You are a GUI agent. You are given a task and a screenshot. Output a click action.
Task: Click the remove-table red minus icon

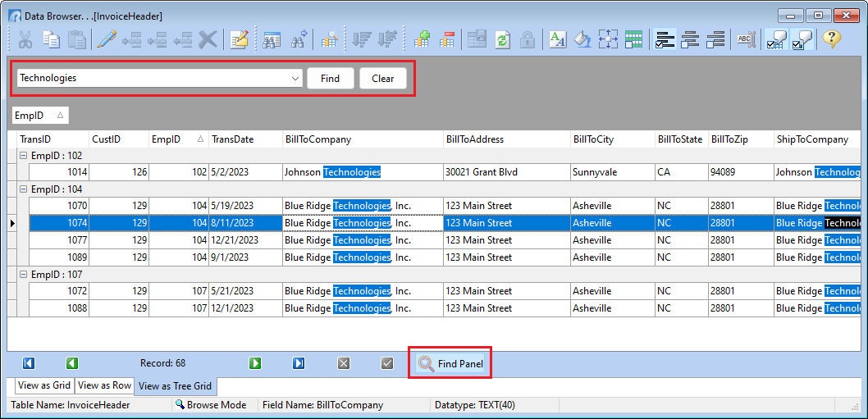[447, 40]
